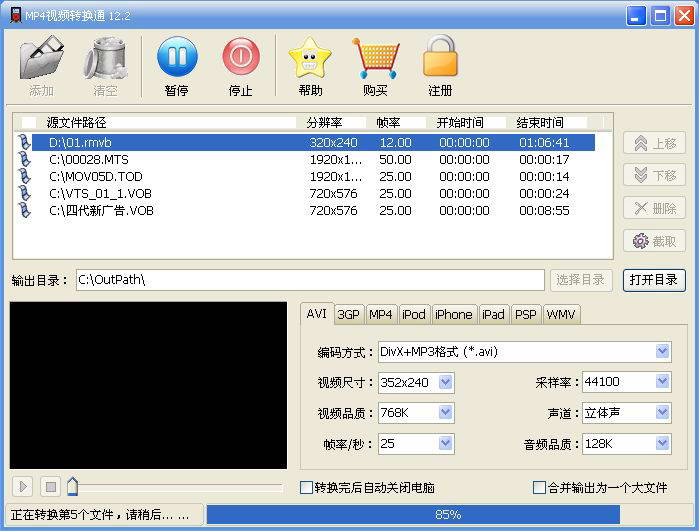Open 帮助 (Help) star icon

310,58
